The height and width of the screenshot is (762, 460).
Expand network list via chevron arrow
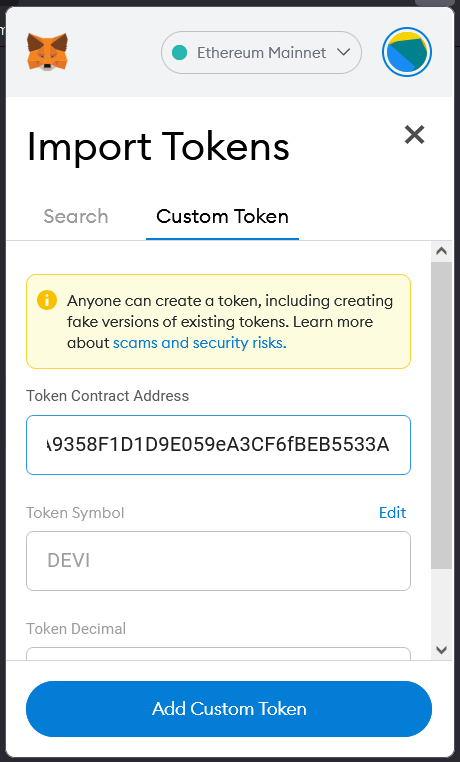343,52
